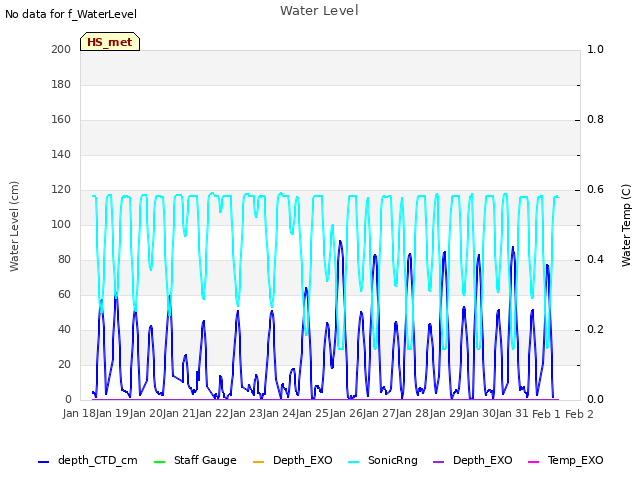Image resolution: width=640 pixels, height=480 pixels.
Task: Click Water Level (cm) axis label
Action: tap(14, 227)
